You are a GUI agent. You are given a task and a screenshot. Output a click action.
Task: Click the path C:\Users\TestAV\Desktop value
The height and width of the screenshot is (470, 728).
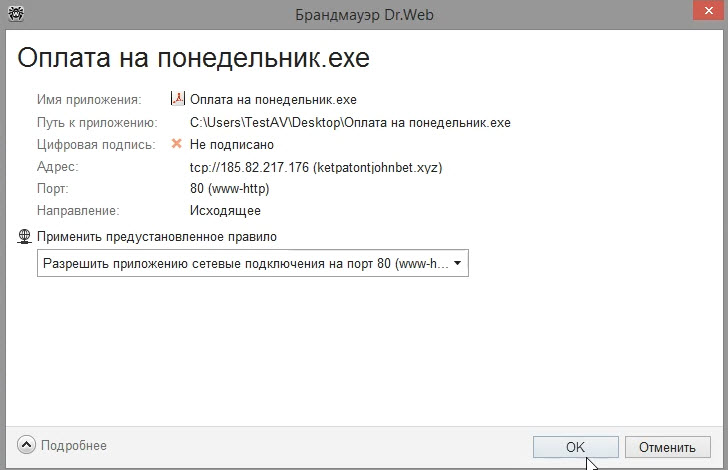tap(350, 123)
